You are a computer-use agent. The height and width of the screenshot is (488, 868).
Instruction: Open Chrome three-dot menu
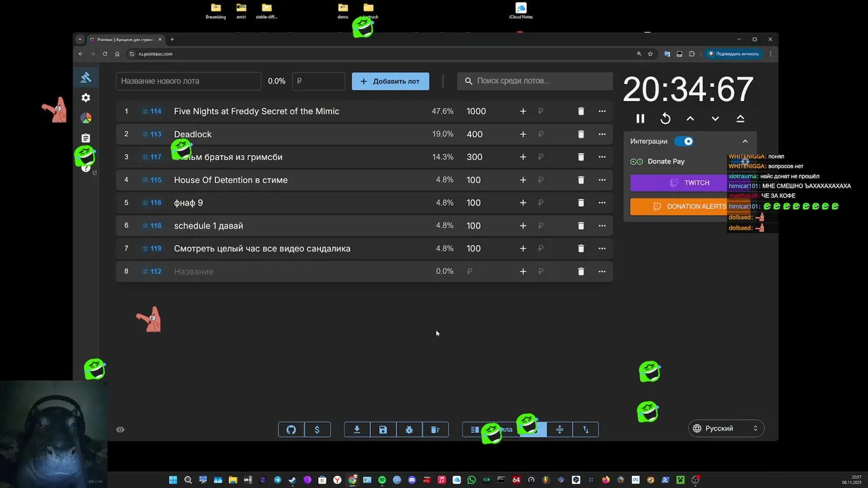pyautogui.click(x=771, y=54)
